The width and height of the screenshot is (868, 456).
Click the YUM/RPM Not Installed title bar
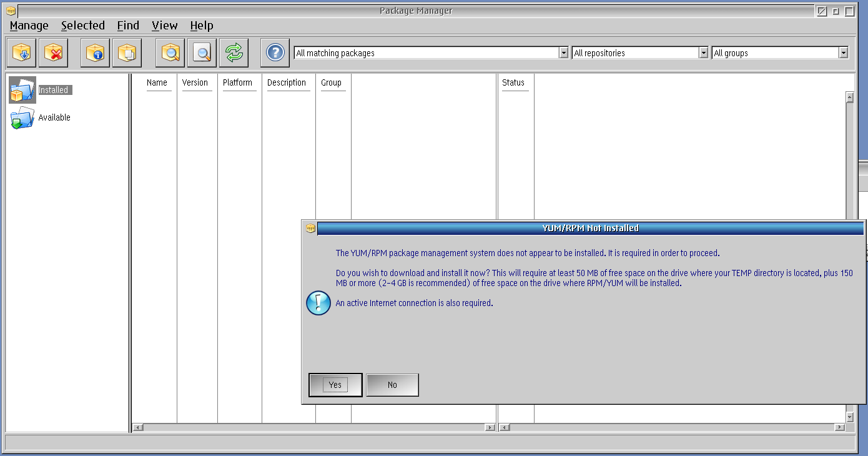591,228
